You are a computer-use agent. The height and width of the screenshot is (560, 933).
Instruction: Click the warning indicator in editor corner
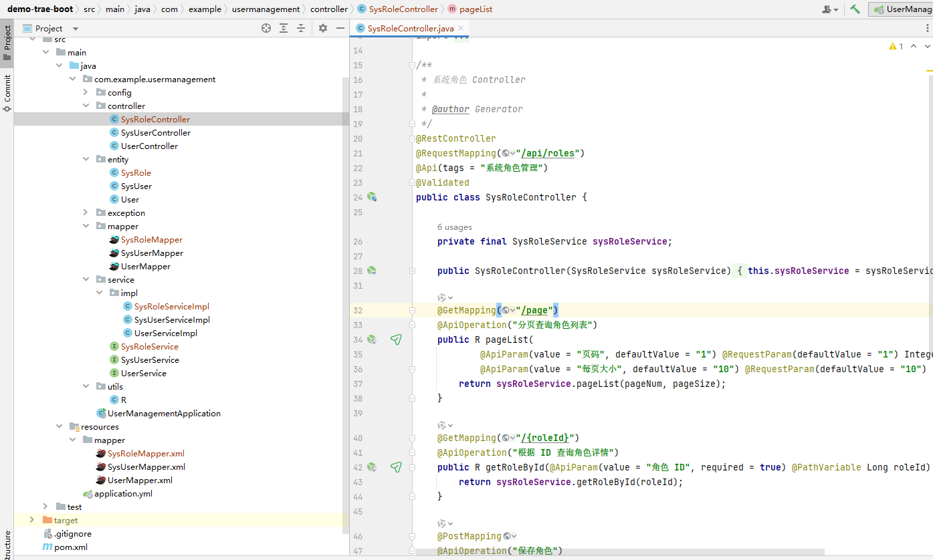(896, 46)
